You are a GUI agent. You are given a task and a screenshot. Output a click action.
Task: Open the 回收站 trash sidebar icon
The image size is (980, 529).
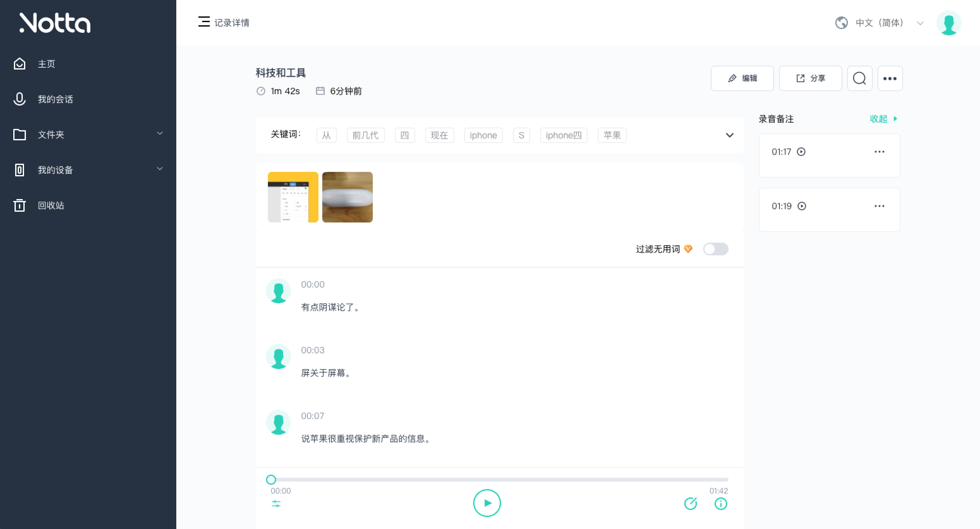(x=19, y=205)
